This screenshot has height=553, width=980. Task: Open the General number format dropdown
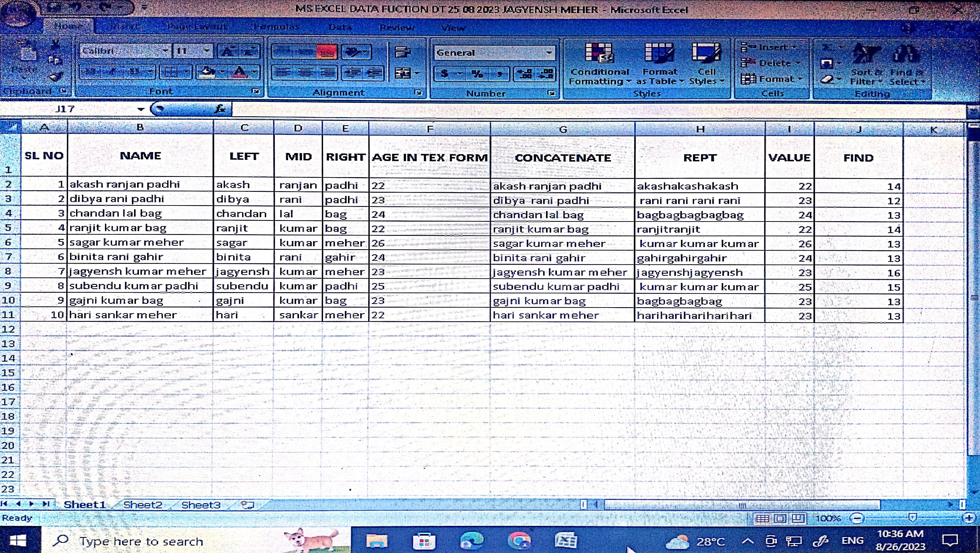coord(549,52)
